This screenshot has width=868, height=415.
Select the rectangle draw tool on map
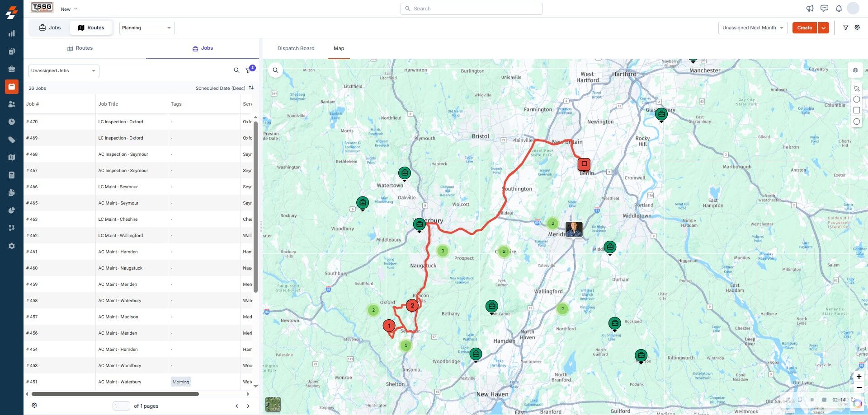(x=856, y=110)
